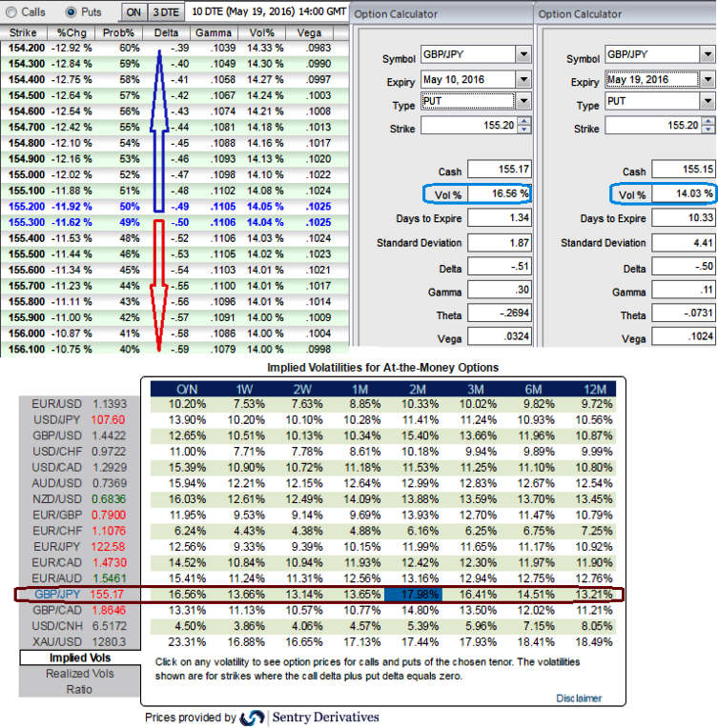Click the Gamma column header

214,33
